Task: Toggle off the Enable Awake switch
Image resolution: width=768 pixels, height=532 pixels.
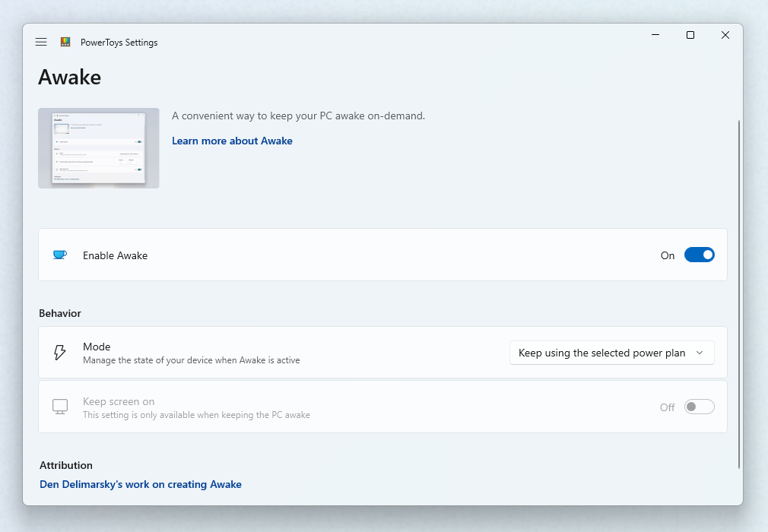Action: [699, 255]
